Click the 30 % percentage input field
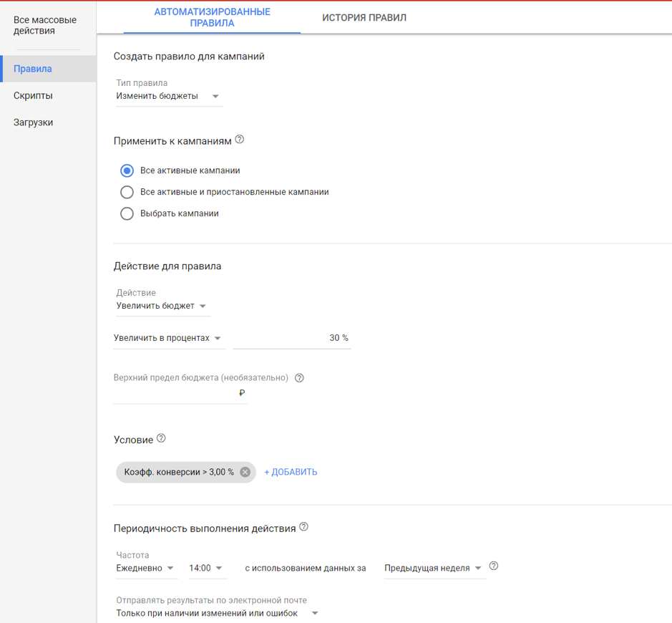This screenshot has height=623, width=672. pos(291,338)
